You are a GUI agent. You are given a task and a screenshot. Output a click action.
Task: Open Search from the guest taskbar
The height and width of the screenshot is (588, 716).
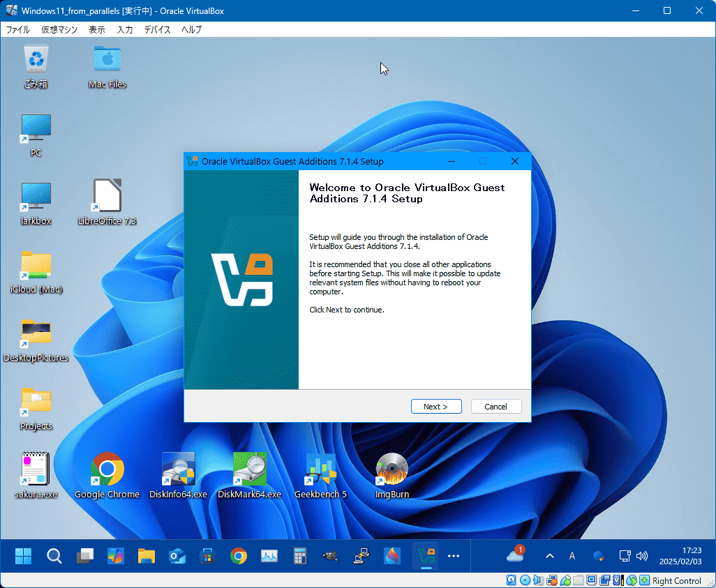click(x=54, y=556)
